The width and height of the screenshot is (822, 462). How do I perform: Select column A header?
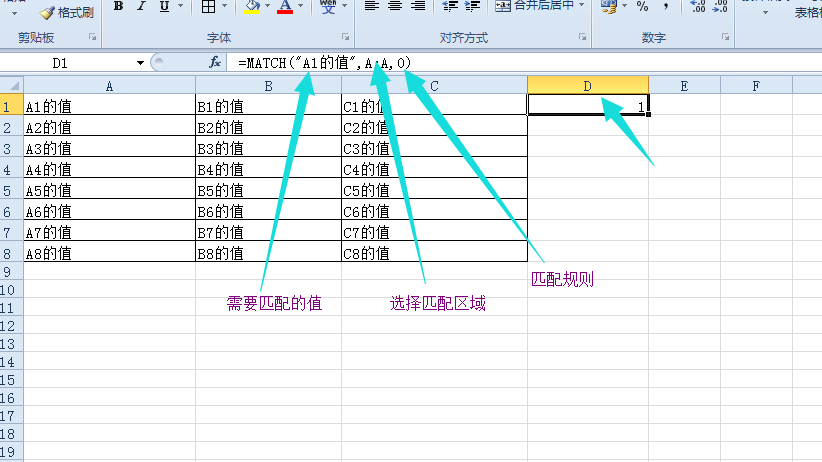pyautogui.click(x=109, y=85)
